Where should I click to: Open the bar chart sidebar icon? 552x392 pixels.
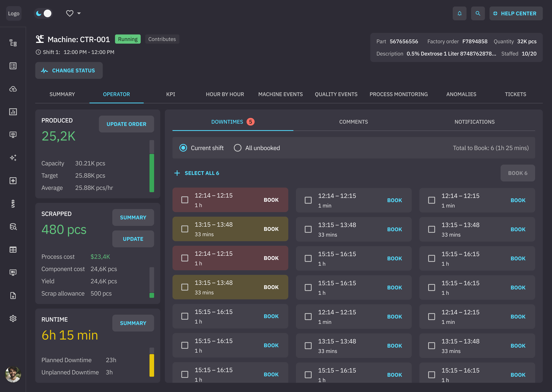click(13, 112)
